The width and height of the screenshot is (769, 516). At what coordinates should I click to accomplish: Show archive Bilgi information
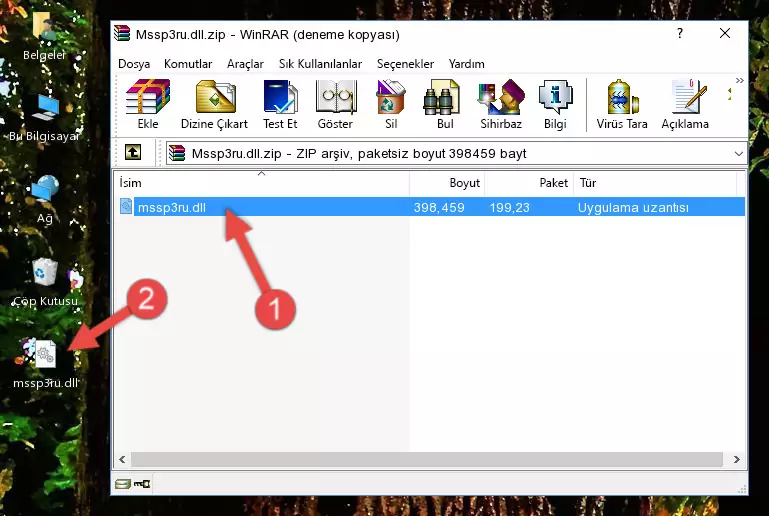(x=555, y=104)
